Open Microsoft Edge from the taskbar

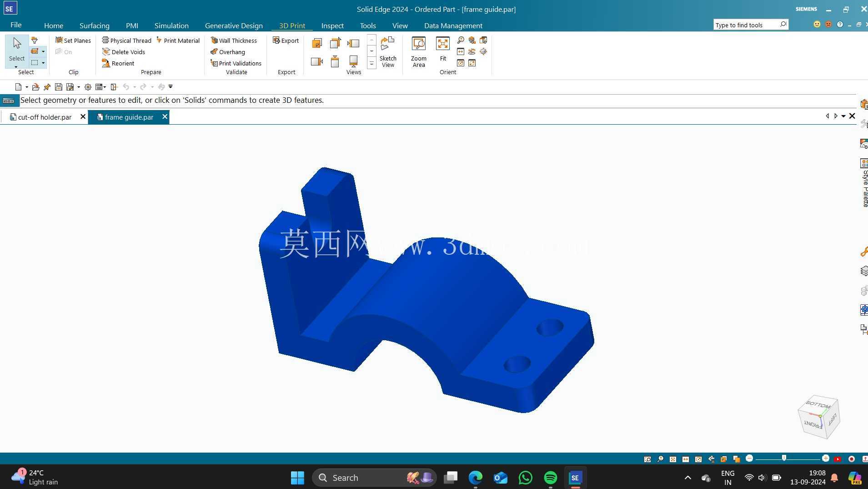pyautogui.click(x=476, y=478)
